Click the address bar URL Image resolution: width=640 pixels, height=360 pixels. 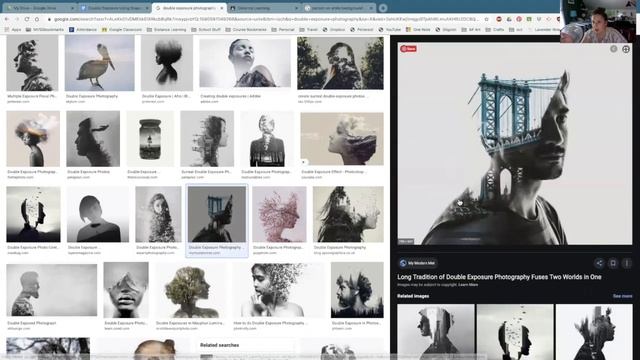click(x=265, y=19)
